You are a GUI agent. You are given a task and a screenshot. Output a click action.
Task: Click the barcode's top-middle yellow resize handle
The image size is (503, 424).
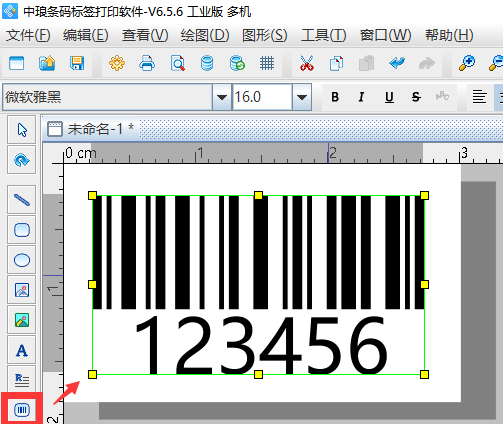point(258,195)
